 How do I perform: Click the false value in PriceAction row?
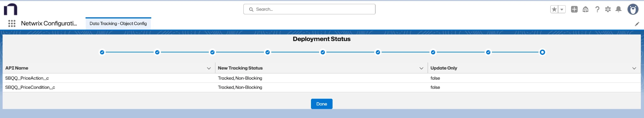[x=435, y=78]
